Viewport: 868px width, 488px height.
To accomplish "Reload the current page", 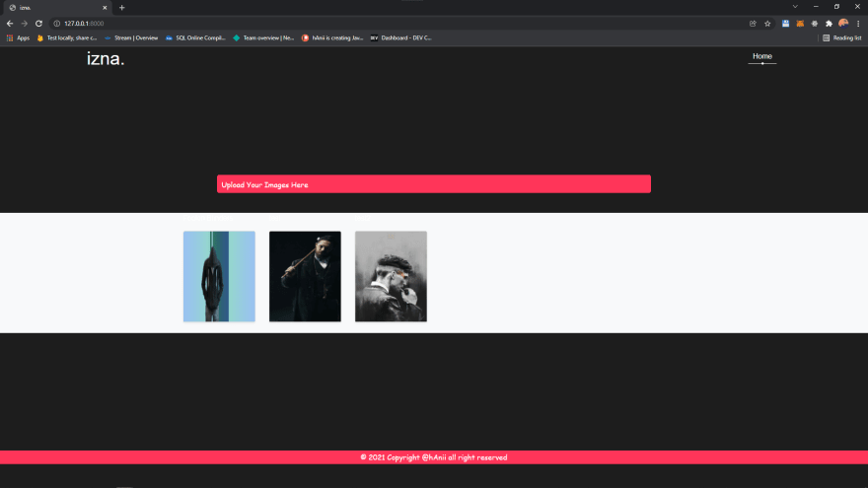I will (x=38, y=24).
